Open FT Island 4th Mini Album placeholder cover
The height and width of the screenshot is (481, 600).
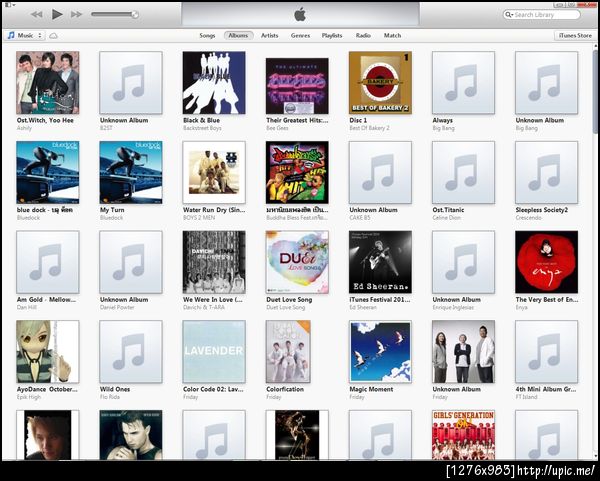pos(546,352)
